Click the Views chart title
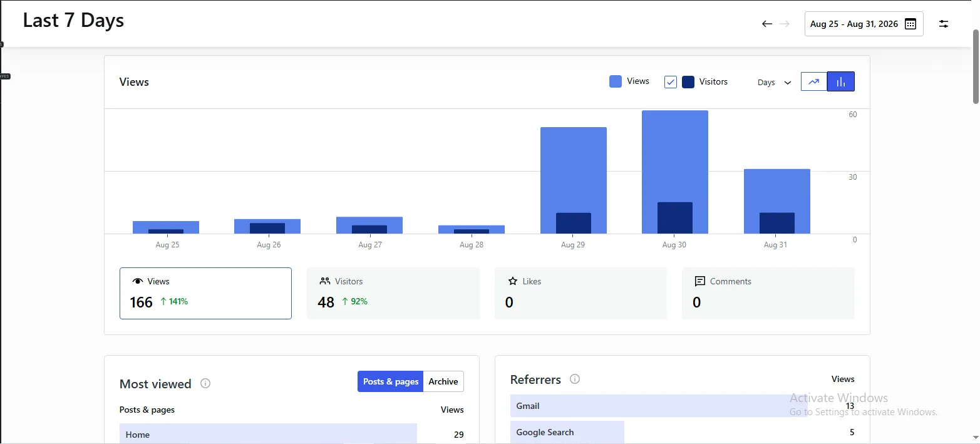 click(134, 82)
